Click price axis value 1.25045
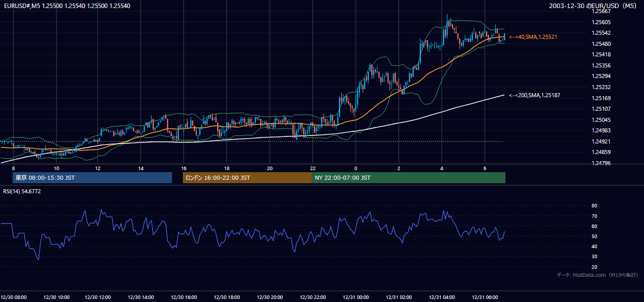Viewport: 644px width, 302px height. [601, 120]
